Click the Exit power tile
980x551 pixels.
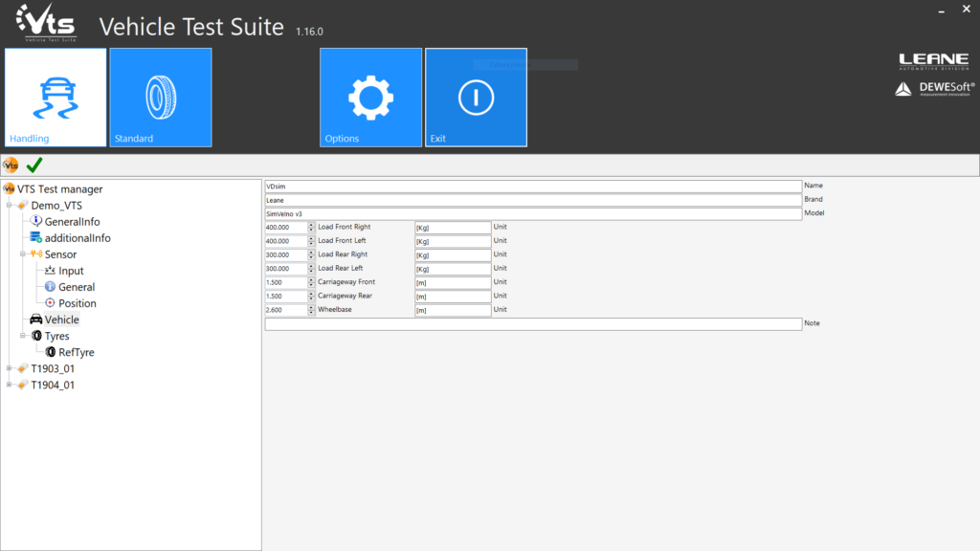476,98
